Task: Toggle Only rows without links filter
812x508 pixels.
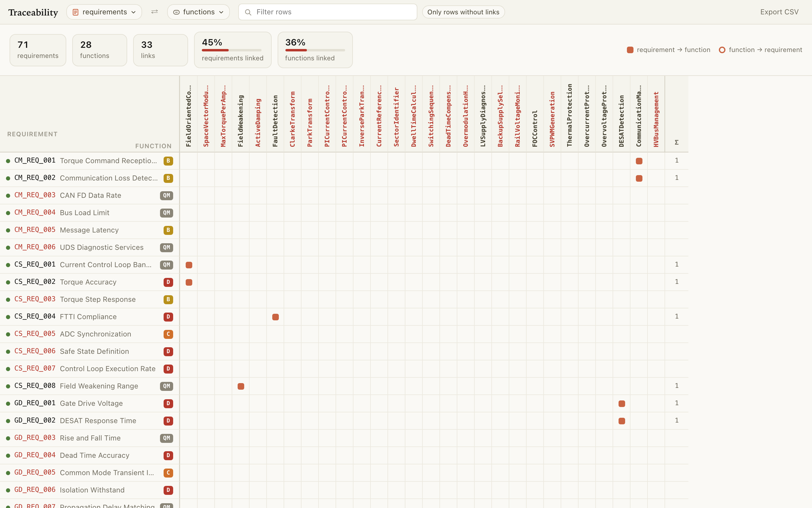Action: click(463, 12)
